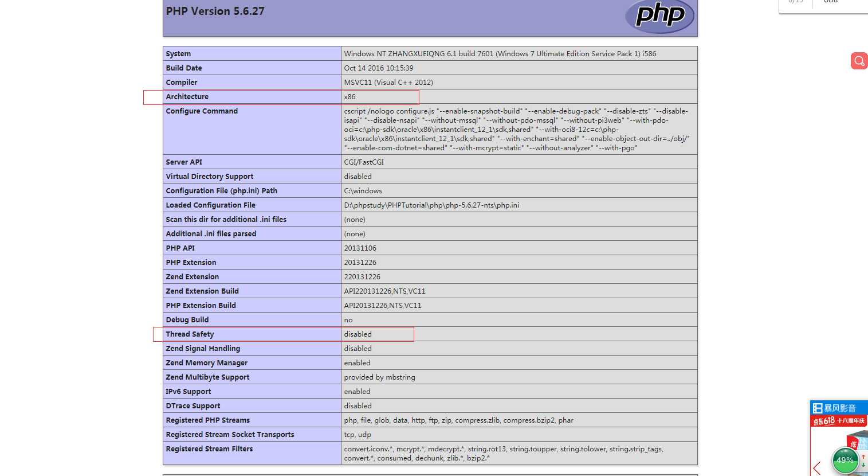Image resolution: width=868 pixels, height=476 pixels.
Task: Select the 20131106 PHP API value
Action: tap(360, 248)
